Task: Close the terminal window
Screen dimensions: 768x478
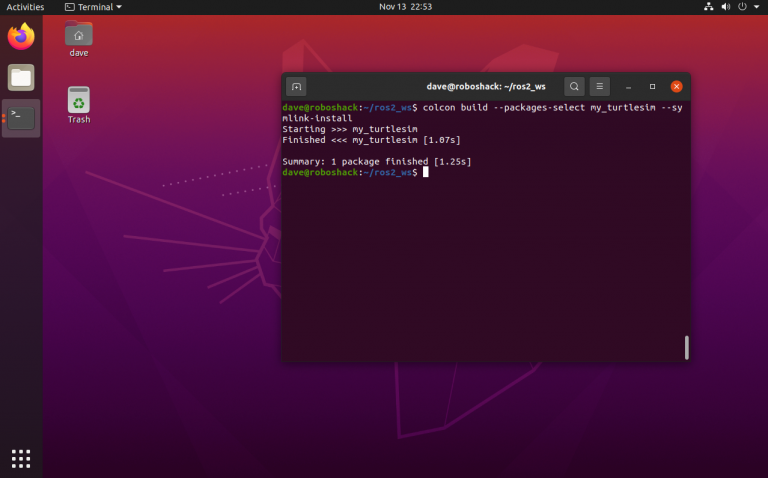Action: (677, 87)
